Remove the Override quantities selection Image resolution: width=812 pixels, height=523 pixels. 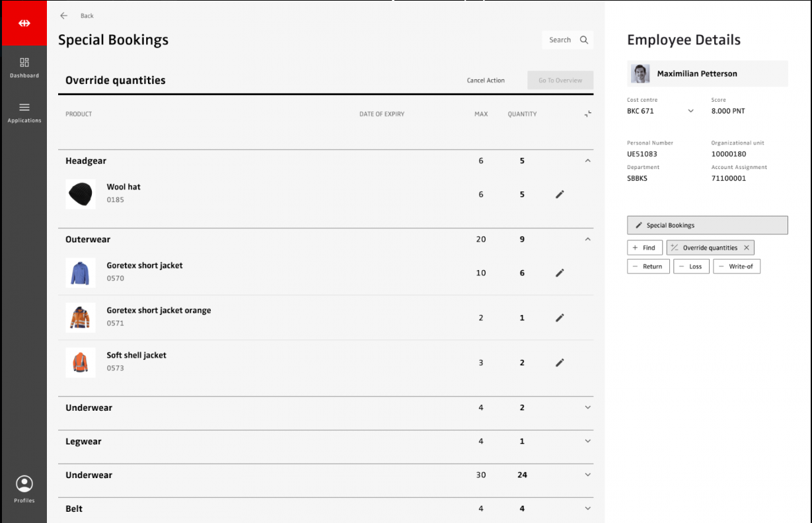point(747,248)
